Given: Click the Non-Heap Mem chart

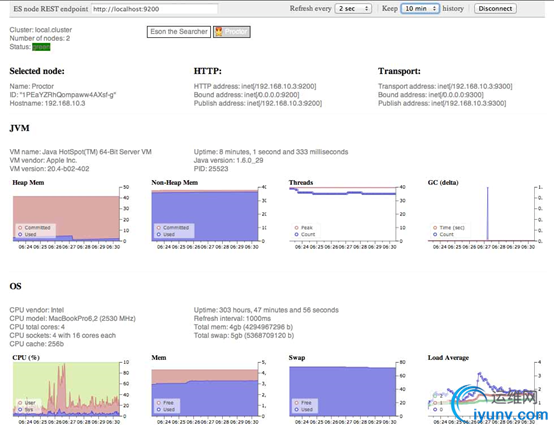Looking at the screenshot, I should (205, 214).
